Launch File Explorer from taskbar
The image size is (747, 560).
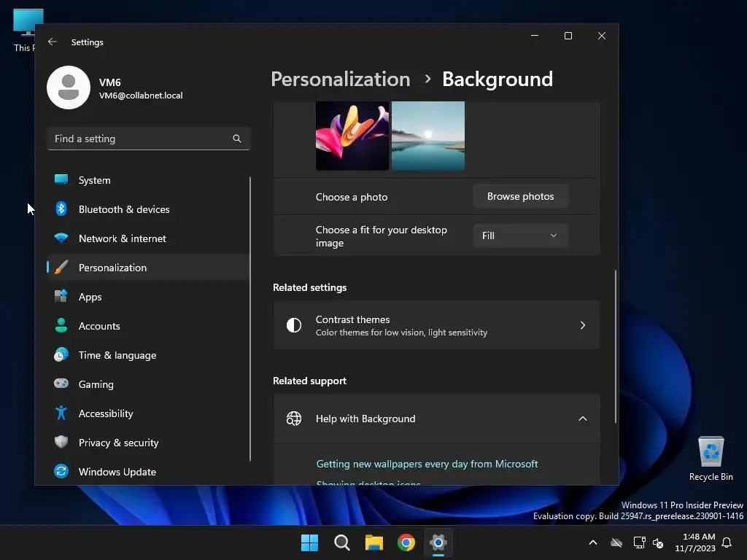click(x=374, y=542)
